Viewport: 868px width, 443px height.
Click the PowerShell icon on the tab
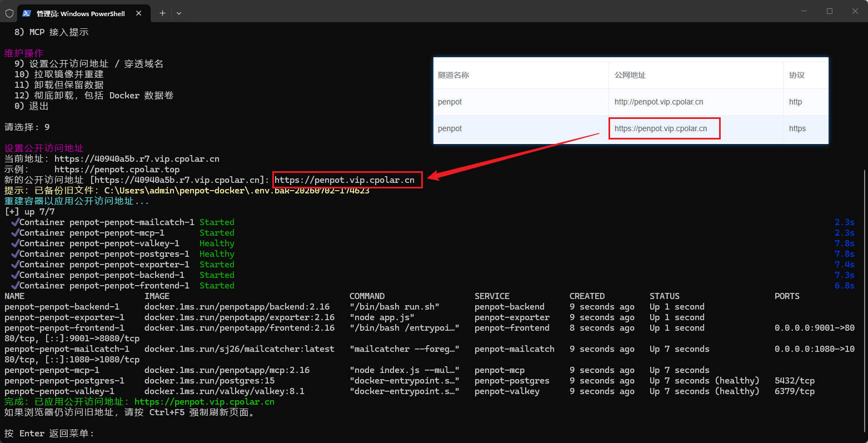click(x=27, y=13)
